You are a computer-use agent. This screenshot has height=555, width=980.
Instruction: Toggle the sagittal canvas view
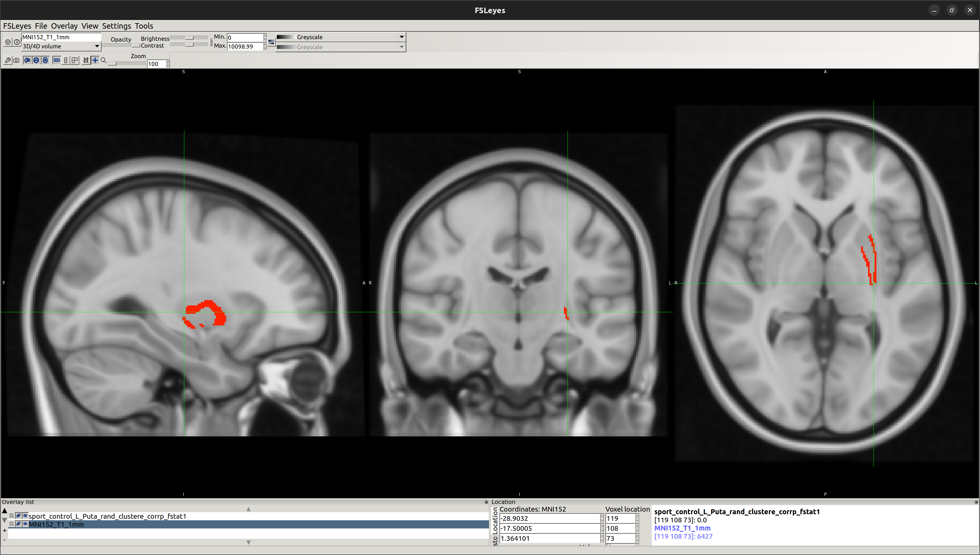coord(27,60)
